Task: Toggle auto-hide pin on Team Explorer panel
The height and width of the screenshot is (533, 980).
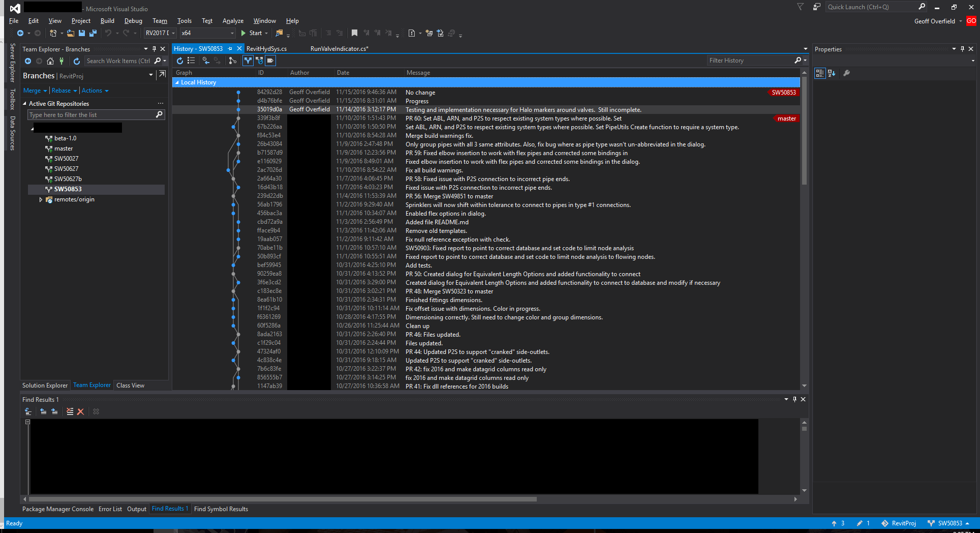Action: (154, 49)
